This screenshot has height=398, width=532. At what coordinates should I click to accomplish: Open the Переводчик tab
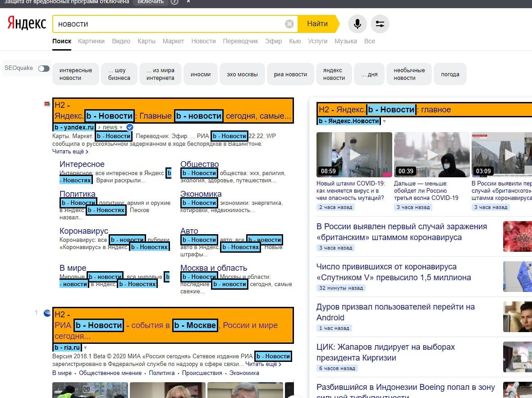241,41
